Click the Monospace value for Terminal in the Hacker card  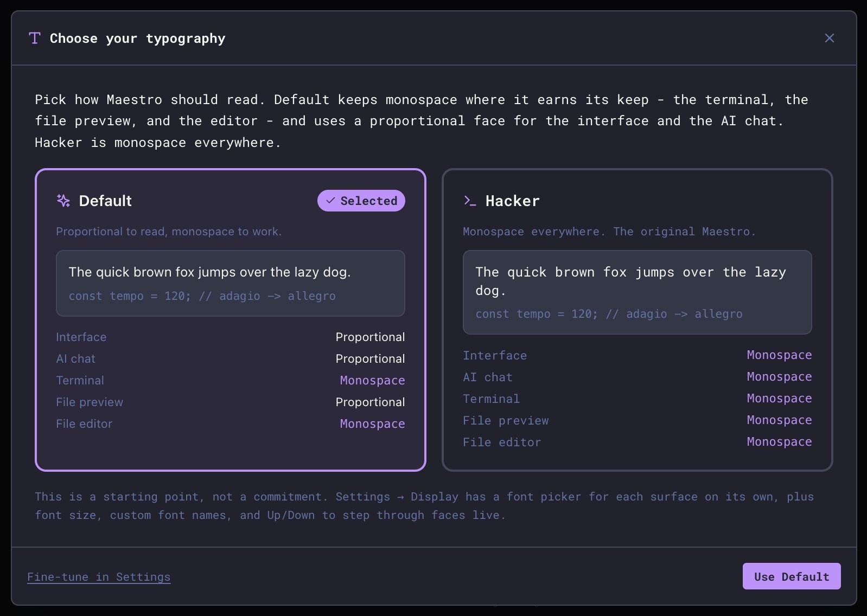tap(779, 399)
